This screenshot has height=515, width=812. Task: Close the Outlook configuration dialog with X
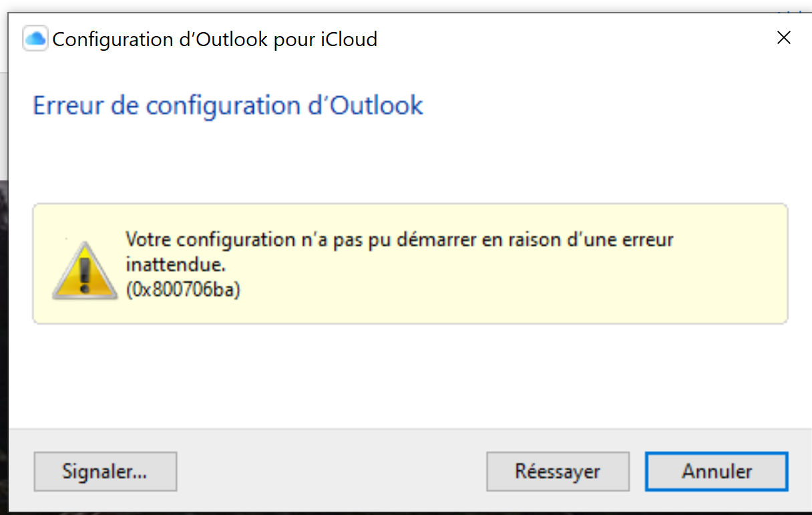coord(783,38)
